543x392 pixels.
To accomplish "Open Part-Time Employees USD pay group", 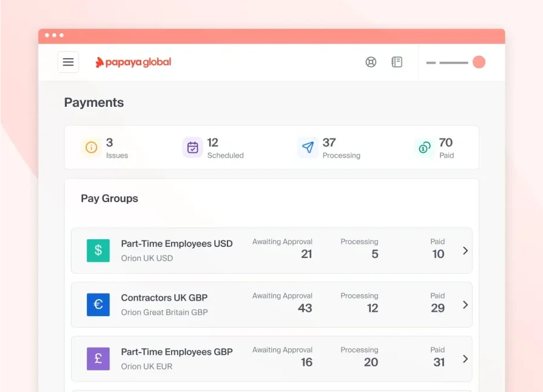I will tap(177, 244).
